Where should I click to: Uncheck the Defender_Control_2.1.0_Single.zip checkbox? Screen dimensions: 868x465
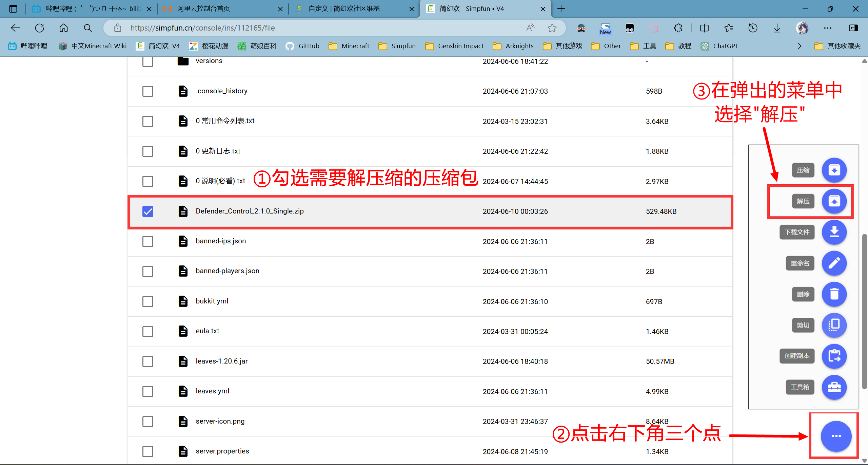pos(148,211)
